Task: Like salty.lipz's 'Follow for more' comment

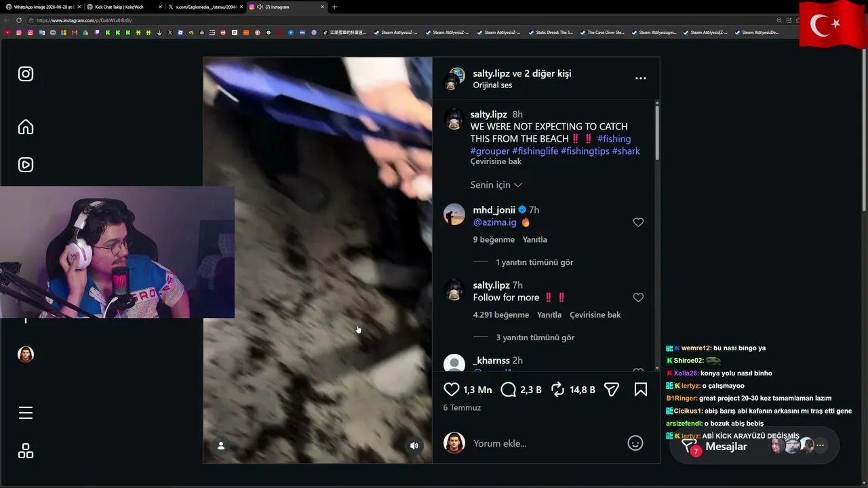Action: (x=638, y=298)
